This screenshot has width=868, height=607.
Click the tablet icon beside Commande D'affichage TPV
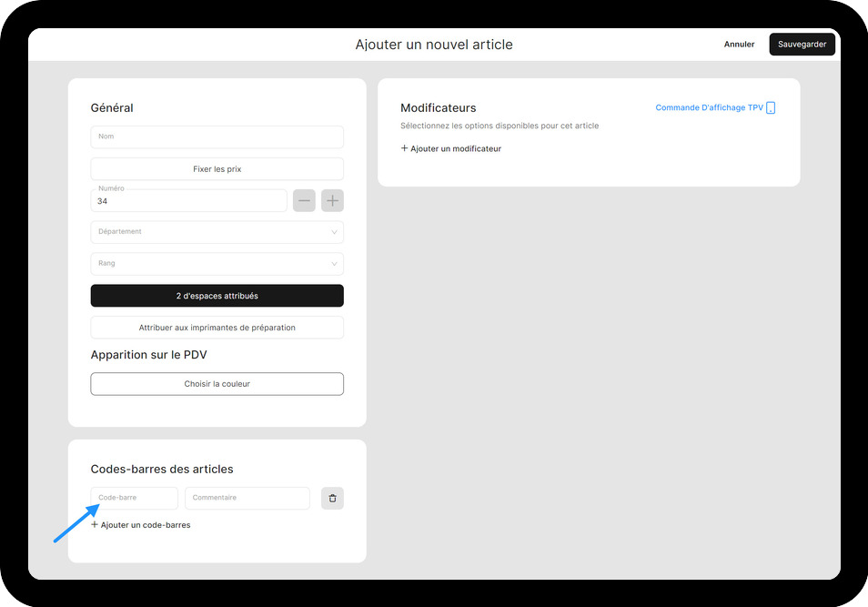tap(771, 108)
